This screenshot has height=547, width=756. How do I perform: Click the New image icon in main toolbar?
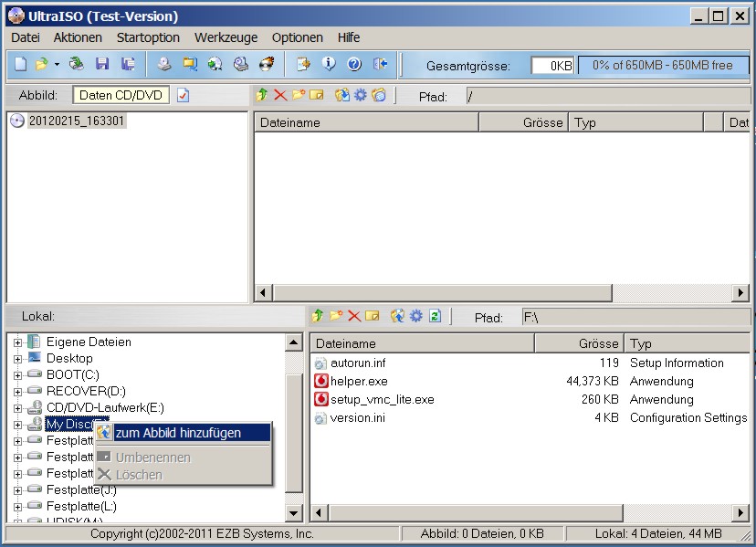pos(20,65)
